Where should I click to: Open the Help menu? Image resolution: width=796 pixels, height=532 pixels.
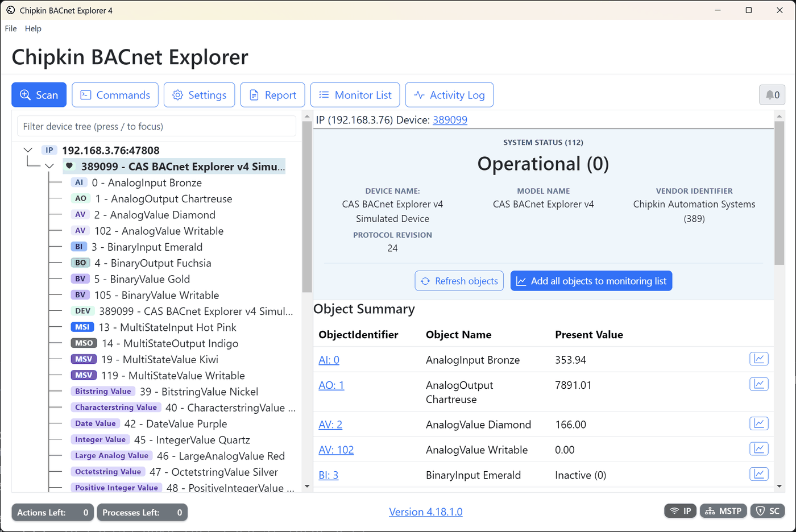[x=33, y=28]
